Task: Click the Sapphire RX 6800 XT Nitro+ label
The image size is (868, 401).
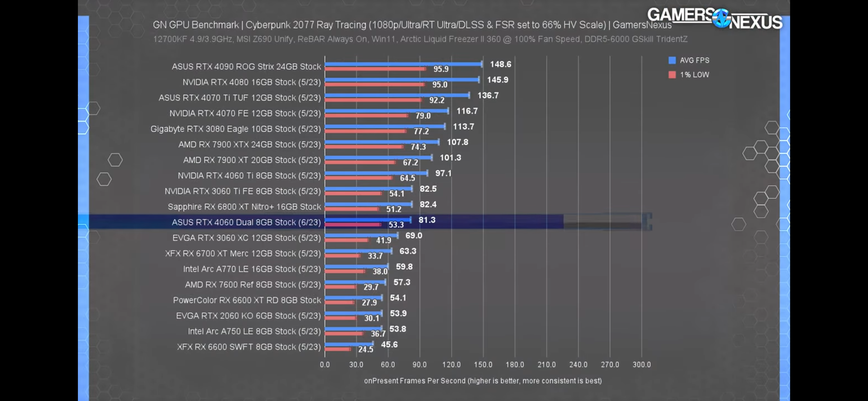Action: (x=244, y=207)
